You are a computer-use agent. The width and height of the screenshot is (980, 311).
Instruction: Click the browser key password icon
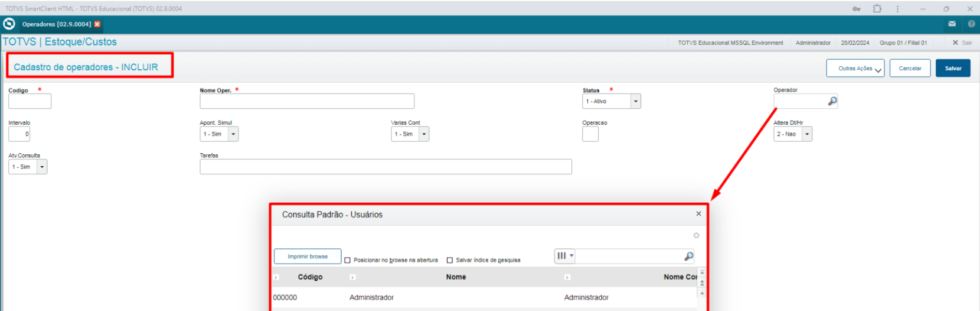click(856, 9)
